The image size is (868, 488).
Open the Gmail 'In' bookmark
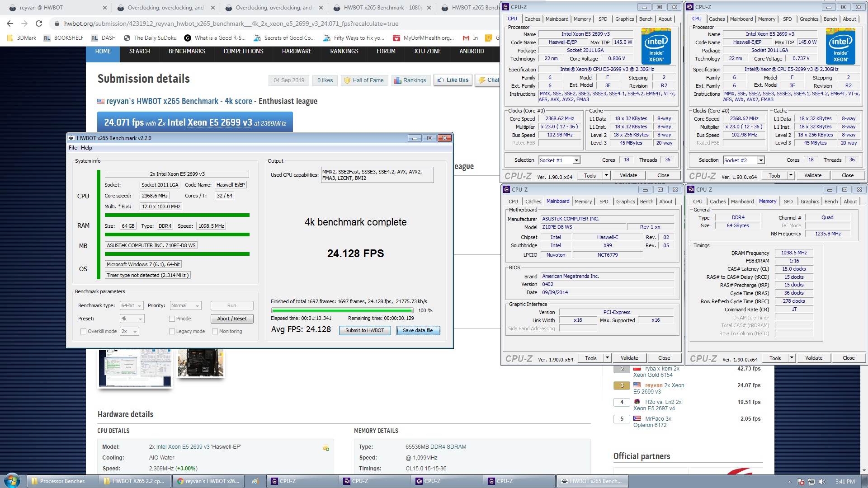[471, 38]
